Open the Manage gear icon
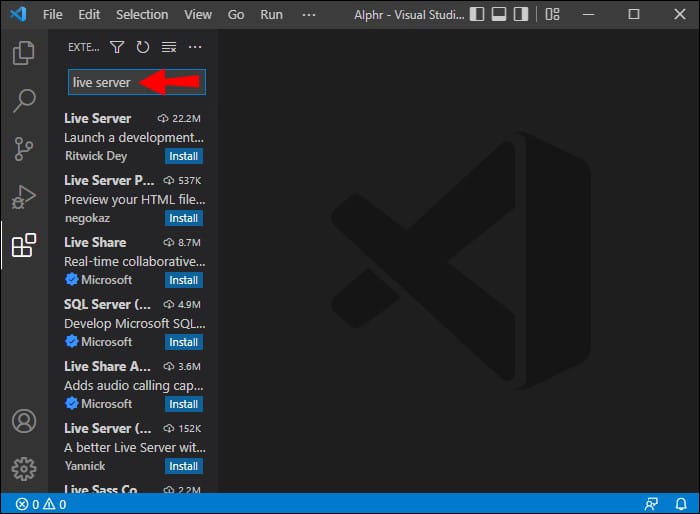This screenshot has height=514, width=700. 23,468
